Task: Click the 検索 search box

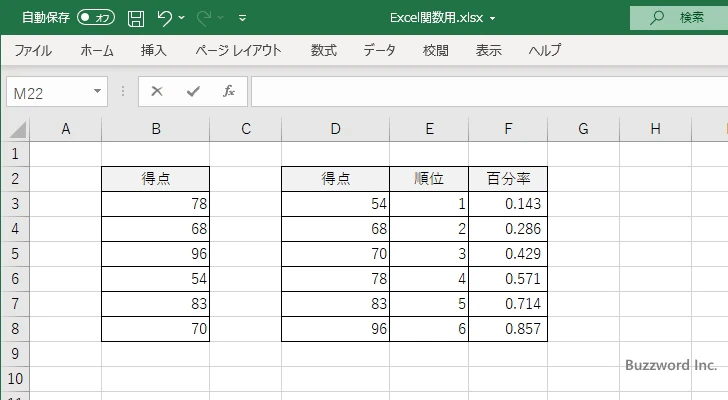Action: (x=679, y=18)
